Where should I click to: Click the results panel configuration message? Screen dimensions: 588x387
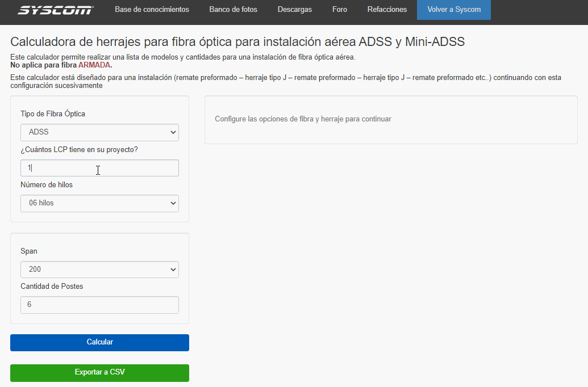(x=303, y=119)
